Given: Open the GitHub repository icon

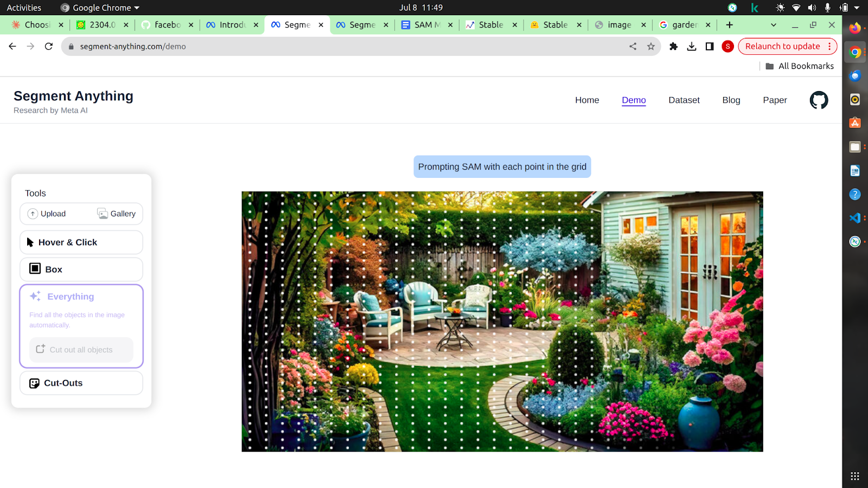Looking at the screenshot, I should [819, 100].
